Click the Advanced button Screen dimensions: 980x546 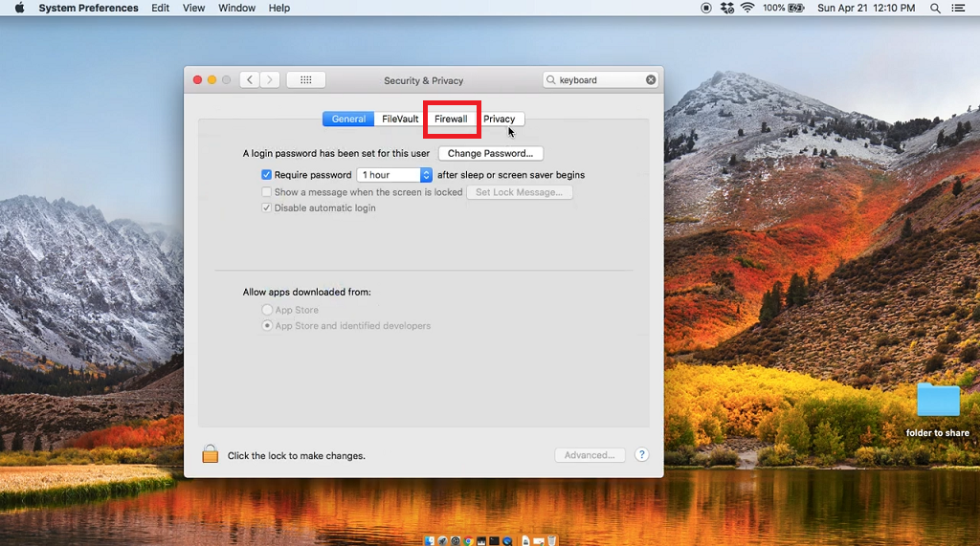click(590, 455)
